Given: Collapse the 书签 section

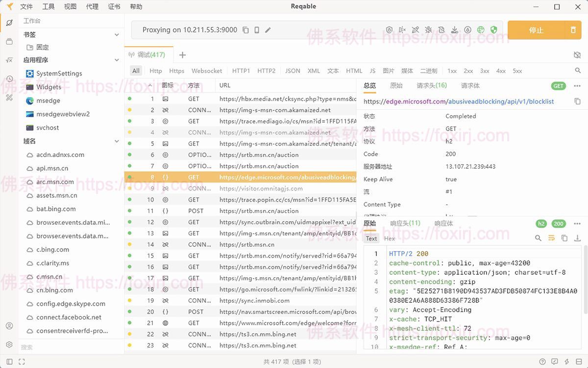Looking at the screenshot, I should click(x=117, y=35).
